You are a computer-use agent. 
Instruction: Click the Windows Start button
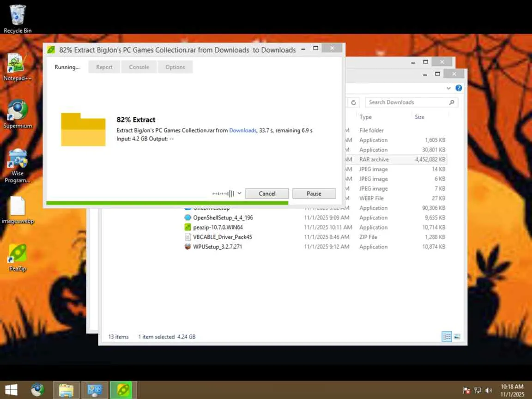coord(11,390)
